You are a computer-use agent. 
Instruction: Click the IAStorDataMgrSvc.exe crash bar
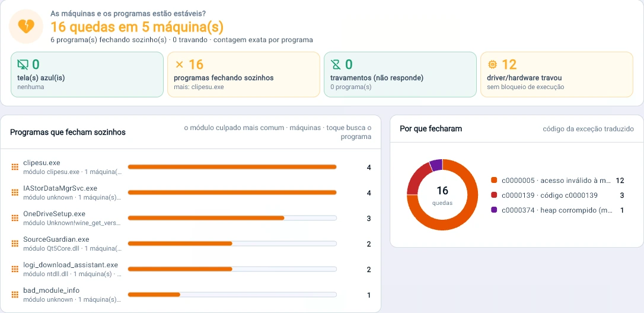(x=232, y=192)
